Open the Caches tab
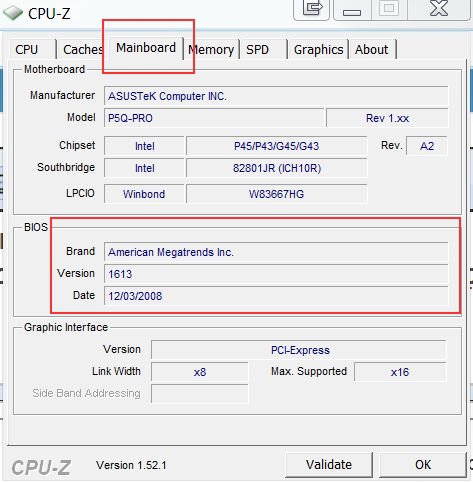Viewport: 473px width, 483px height. 83,50
